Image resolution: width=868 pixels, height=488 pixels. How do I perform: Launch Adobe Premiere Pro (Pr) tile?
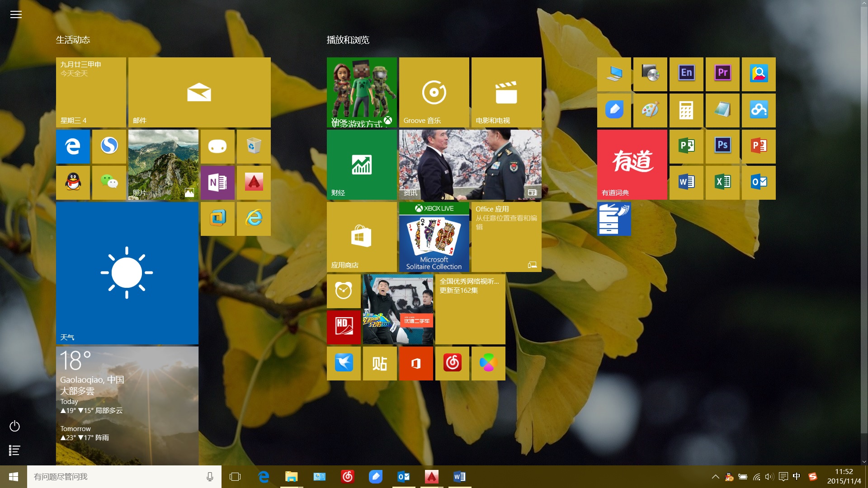[x=722, y=74]
